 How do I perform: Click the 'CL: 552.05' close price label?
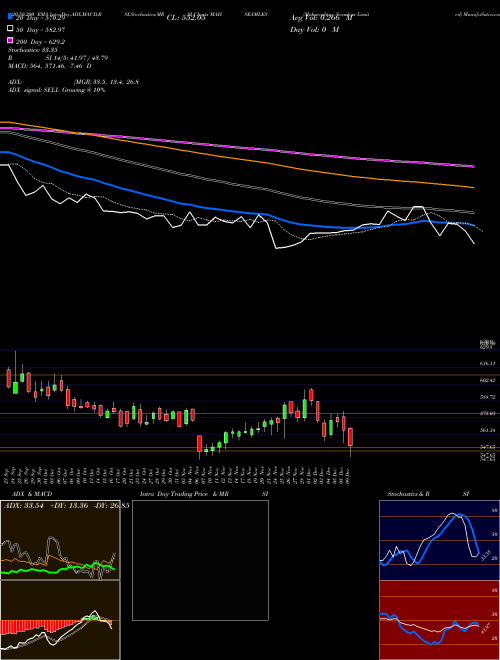pos(186,18)
